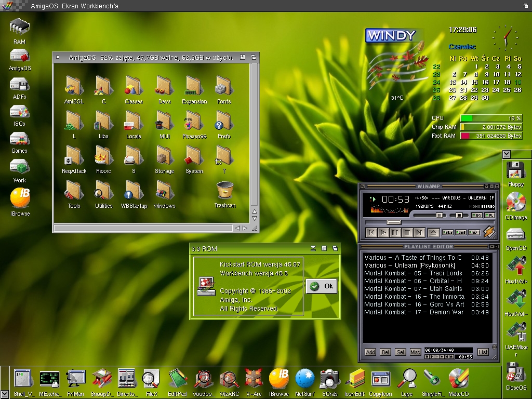Click UAEMixer icon in right dock
Viewport: 532px width, 399px height.
[x=516, y=339]
